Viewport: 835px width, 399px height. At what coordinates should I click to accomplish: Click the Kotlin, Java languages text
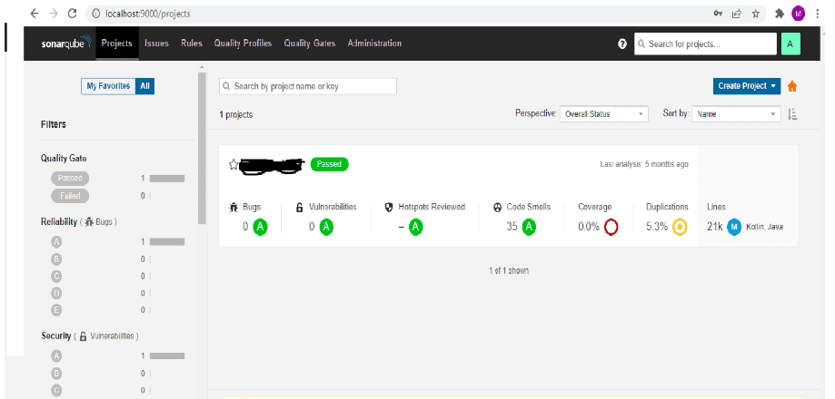coord(765,227)
